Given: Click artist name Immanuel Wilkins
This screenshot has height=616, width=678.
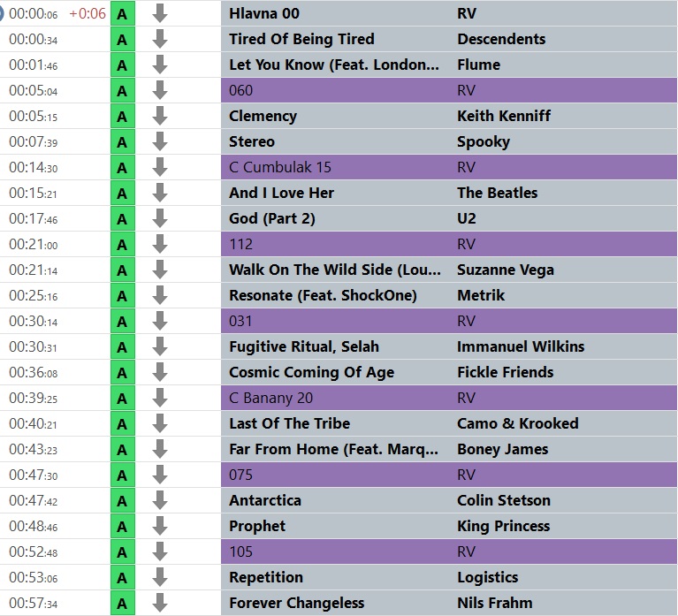Looking at the screenshot, I should (x=521, y=346).
